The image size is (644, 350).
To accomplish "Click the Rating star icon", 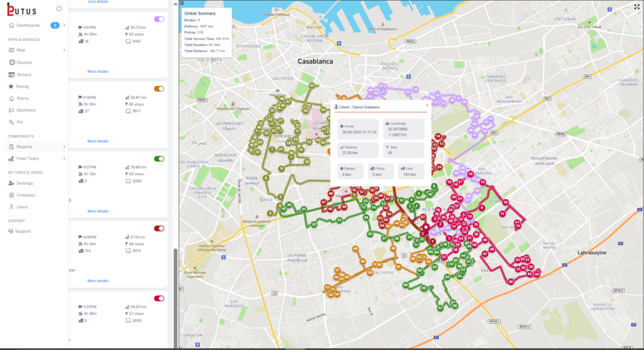I will (11, 87).
